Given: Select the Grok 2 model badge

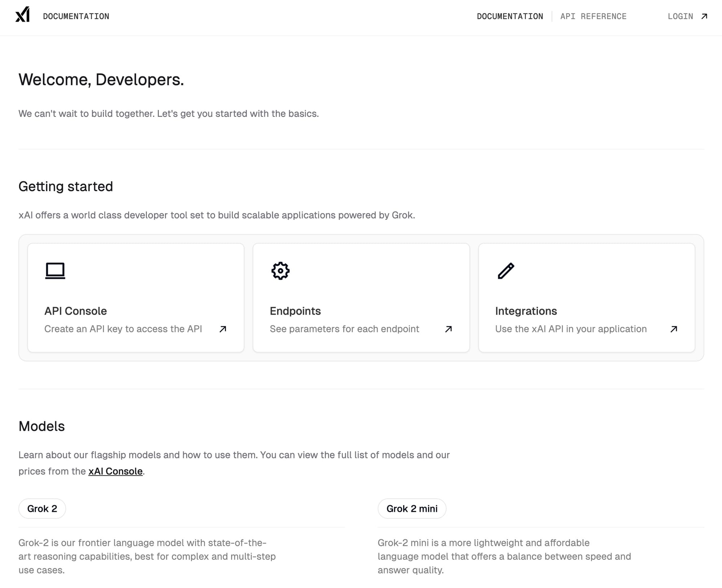Looking at the screenshot, I should coord(42,509).
